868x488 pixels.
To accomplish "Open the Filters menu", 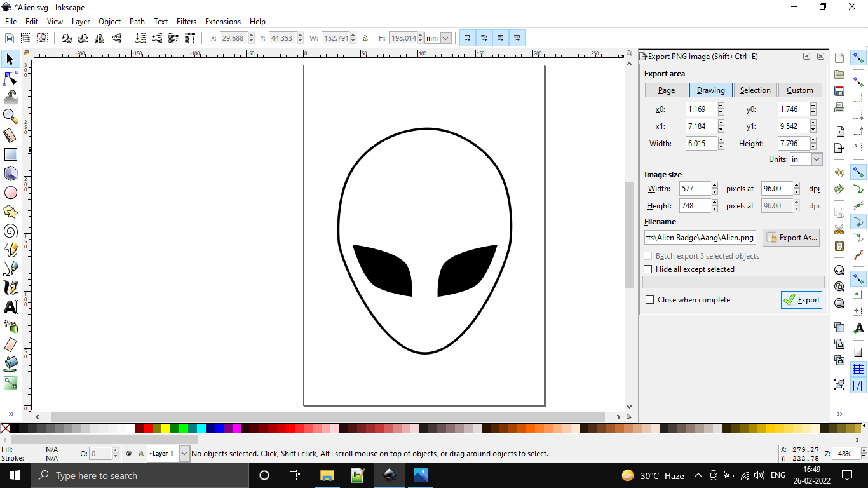I will [186, 21].
